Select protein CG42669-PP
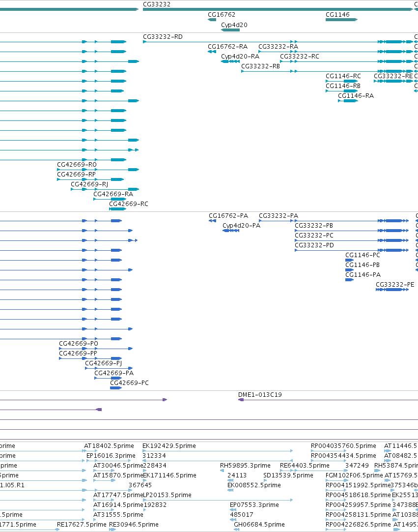This screenshot has width=418, height=532. [78, 354]
